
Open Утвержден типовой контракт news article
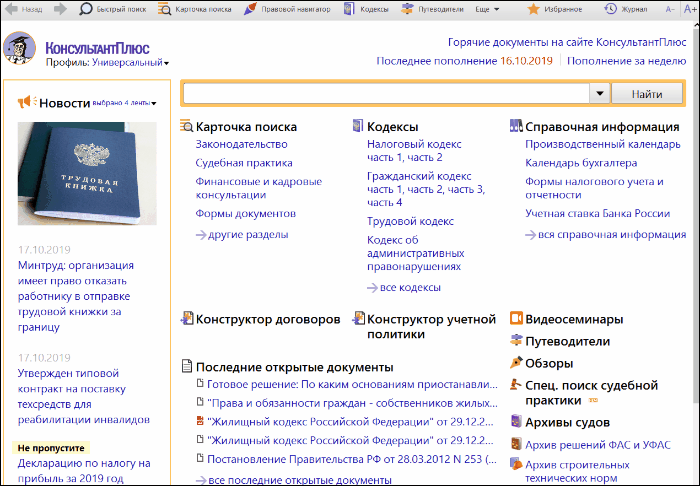pos(83,396)
